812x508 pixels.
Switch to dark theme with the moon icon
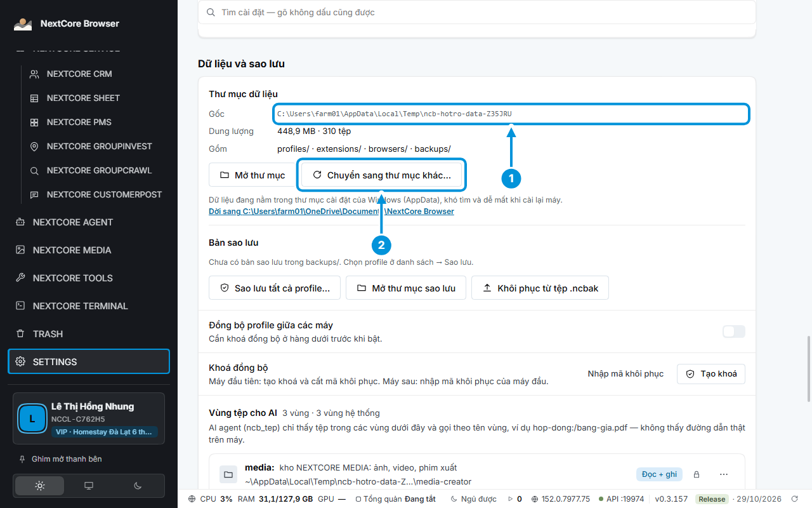click(x=138, y=486)
